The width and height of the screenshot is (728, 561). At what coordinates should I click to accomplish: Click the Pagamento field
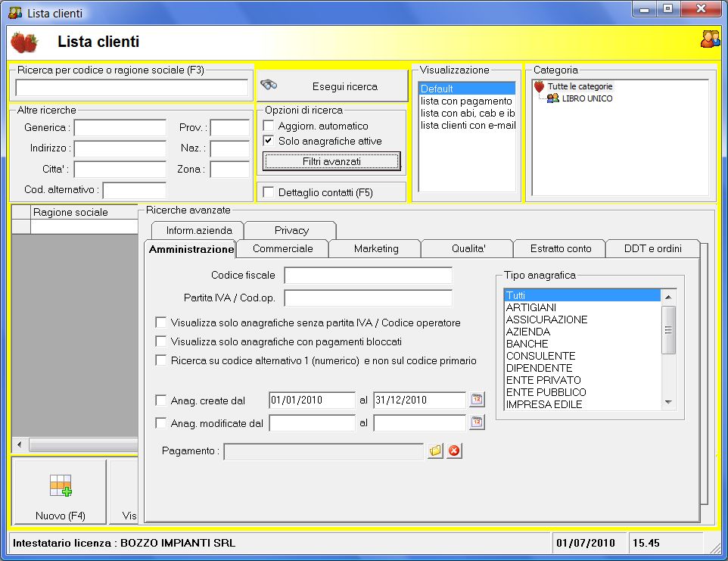pyautogui.click(x=324, y=451)
